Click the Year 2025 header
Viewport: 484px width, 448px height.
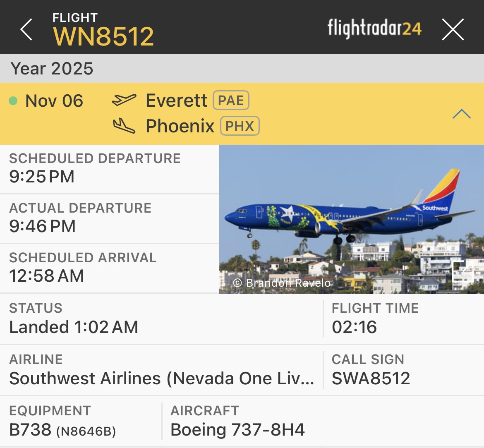point(52,69)
